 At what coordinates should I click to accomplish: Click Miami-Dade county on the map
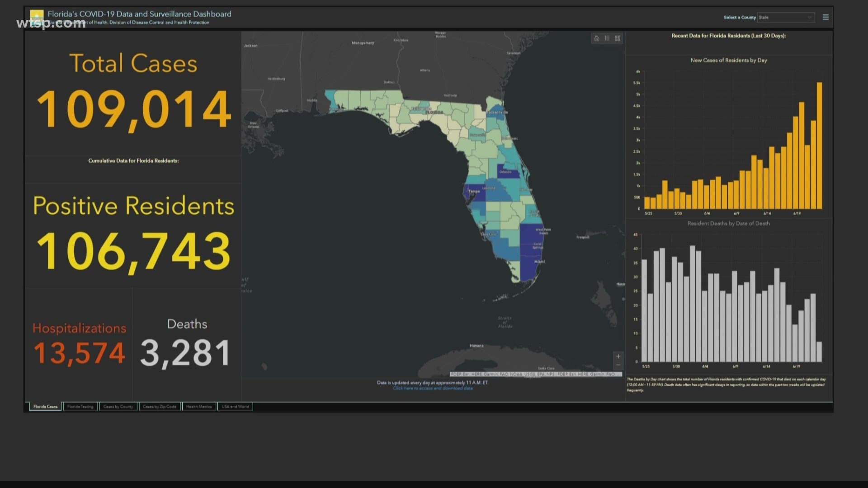(529, 269)
